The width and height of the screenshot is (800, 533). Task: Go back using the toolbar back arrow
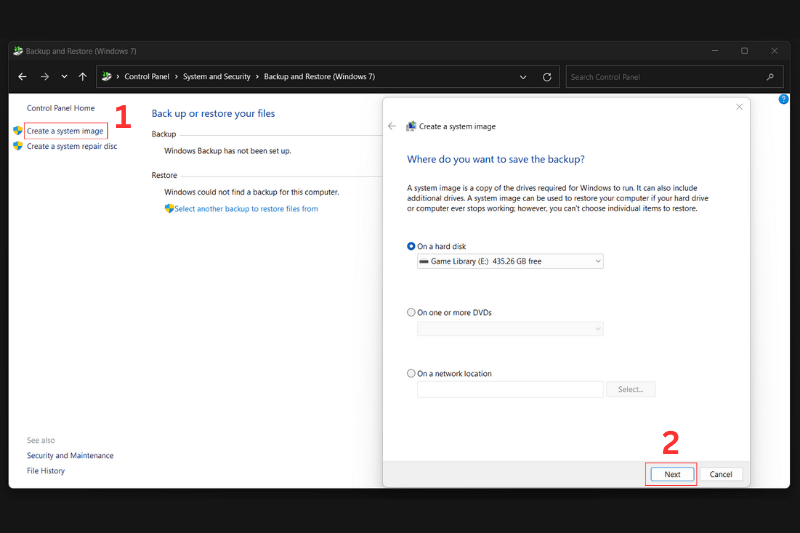click(22, 77)
